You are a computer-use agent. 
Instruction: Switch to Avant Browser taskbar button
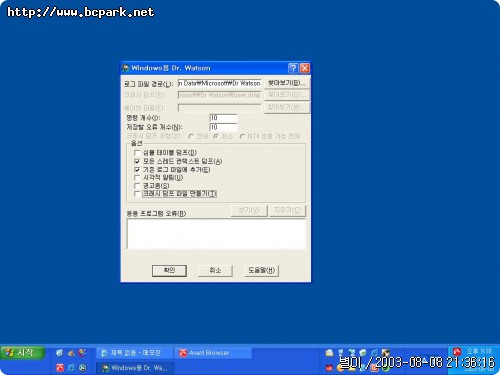[214, 353]
